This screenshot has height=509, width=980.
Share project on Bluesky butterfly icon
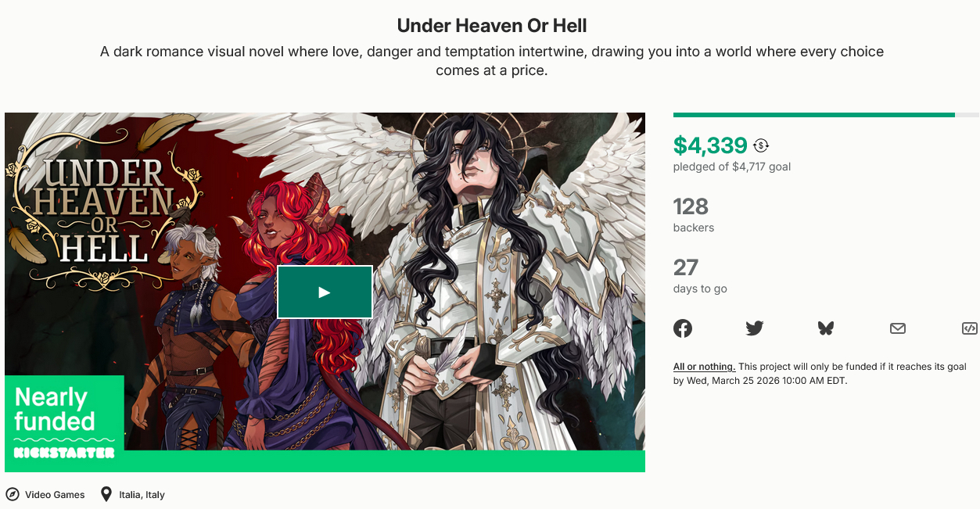[826, 328]
